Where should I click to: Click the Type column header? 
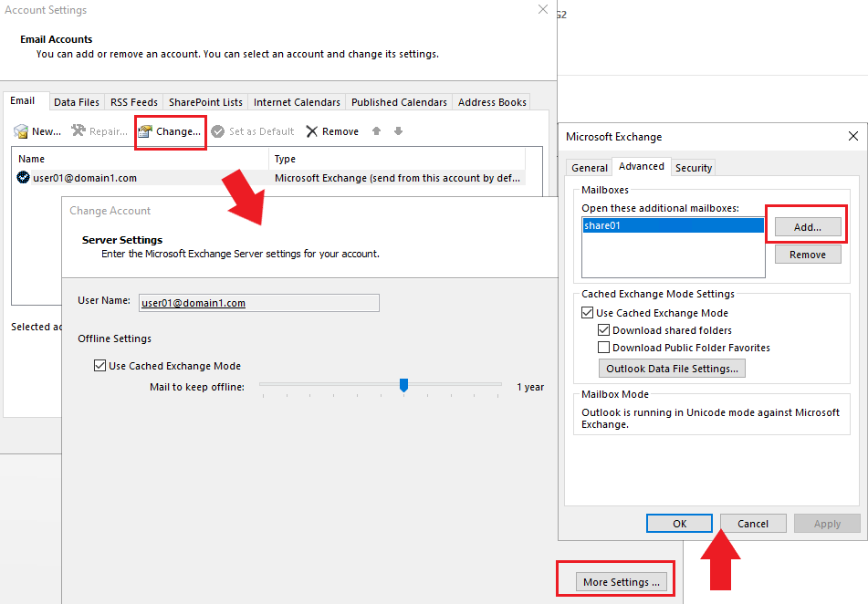coord(397,159)
